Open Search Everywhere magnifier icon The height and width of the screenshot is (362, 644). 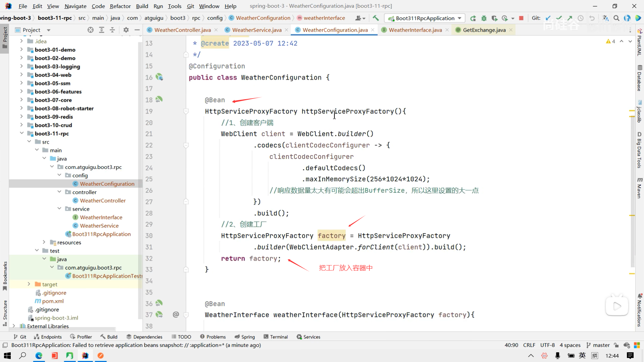616,18
